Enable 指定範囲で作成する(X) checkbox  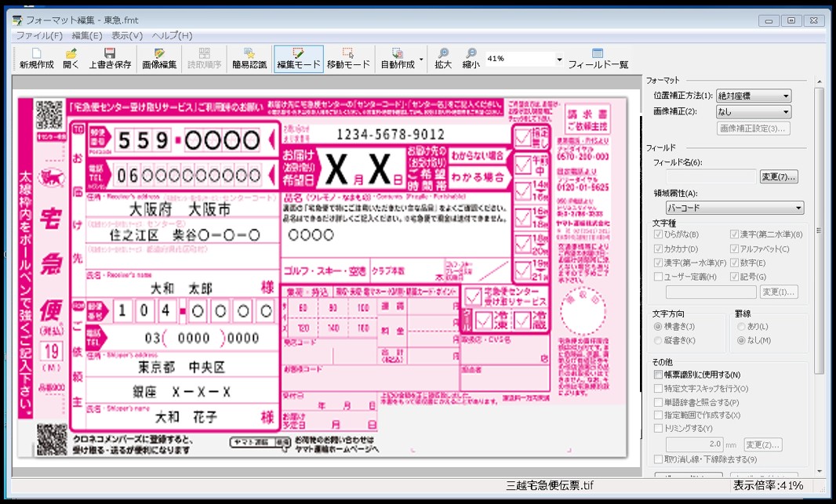(x=659, y=415)
